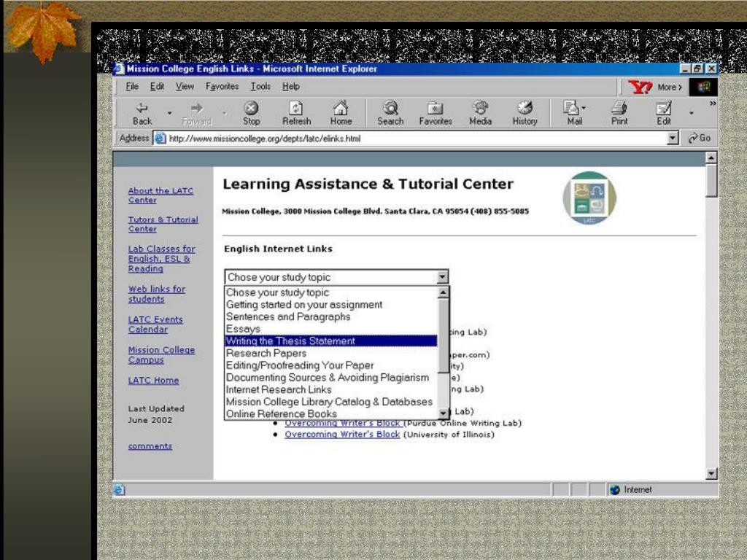Image resolution: width=747 pixels, height=560 pixels.
Task: Open the View menu
Action: pyautogui.click(x=185, y=87)
